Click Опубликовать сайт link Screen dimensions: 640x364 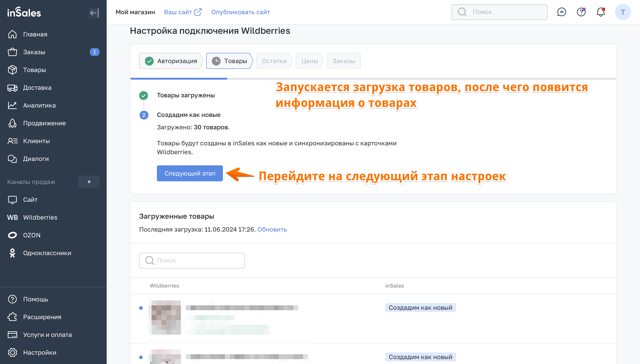[240, 12]
